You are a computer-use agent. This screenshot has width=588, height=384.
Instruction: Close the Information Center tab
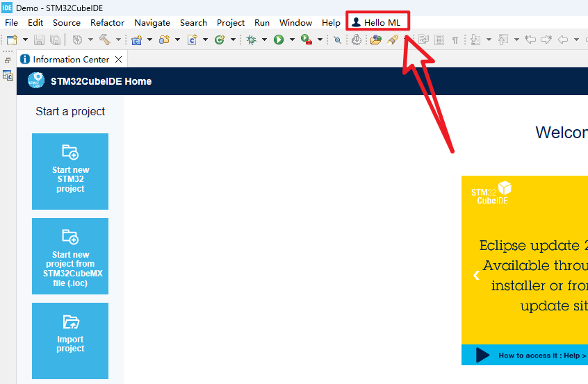click(x=118, y=59)
